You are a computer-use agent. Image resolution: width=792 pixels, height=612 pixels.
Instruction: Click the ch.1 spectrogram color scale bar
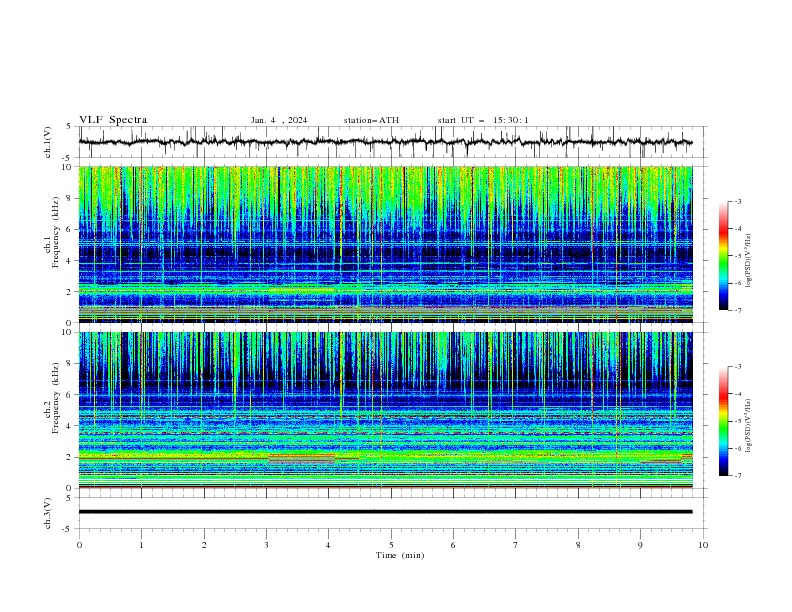click(x=723, y=256)
